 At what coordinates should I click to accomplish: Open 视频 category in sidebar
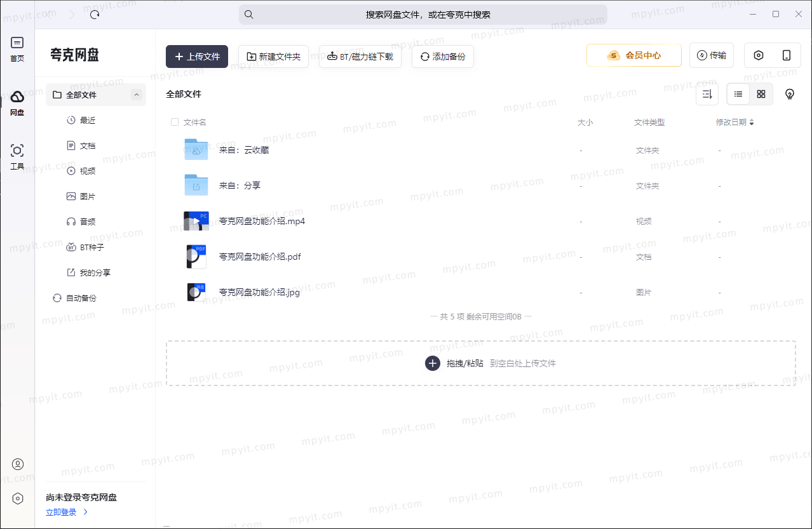pos(88,171)
